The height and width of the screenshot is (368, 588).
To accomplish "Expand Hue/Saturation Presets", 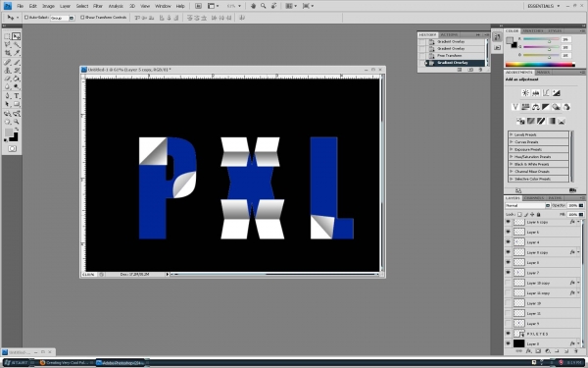I will coord(511,157).
